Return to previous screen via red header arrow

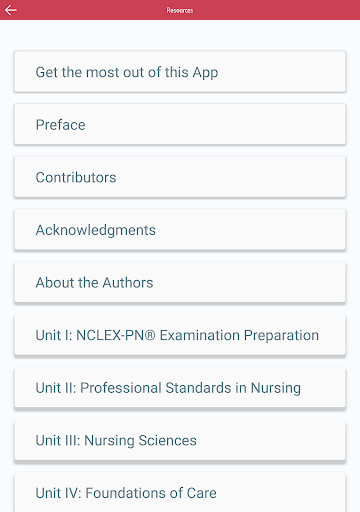click(x=11, y=10)
